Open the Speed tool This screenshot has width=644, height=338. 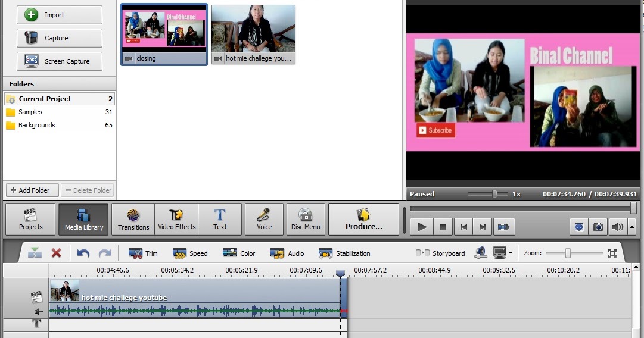(190, 253)
